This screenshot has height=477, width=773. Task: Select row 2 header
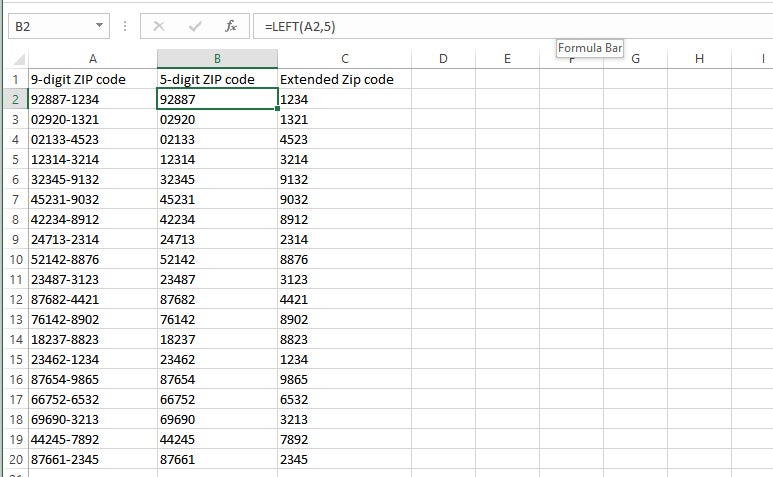pos(15,100)
